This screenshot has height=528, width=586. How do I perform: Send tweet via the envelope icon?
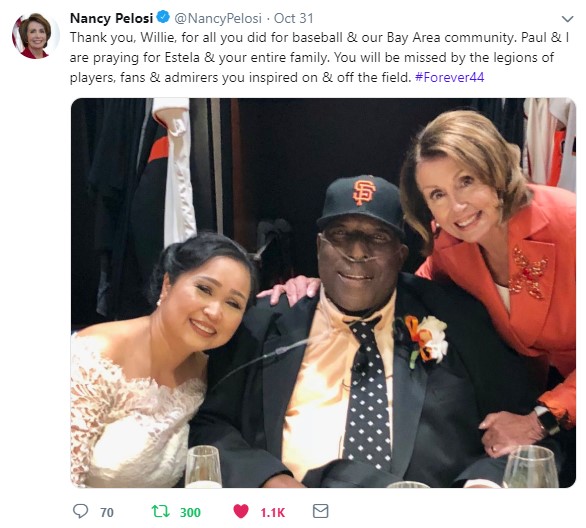pos(320,511)
